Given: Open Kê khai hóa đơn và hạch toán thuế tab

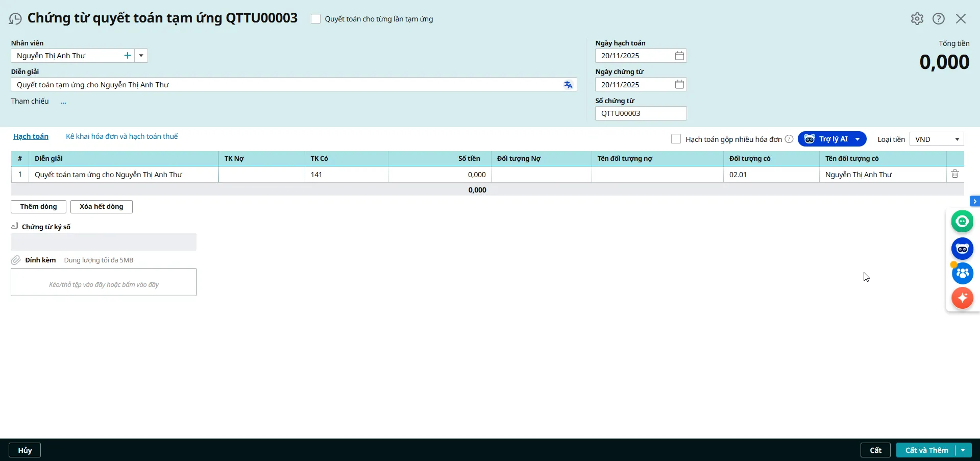Looking at the screenshot, I should (x=121, y=136).
